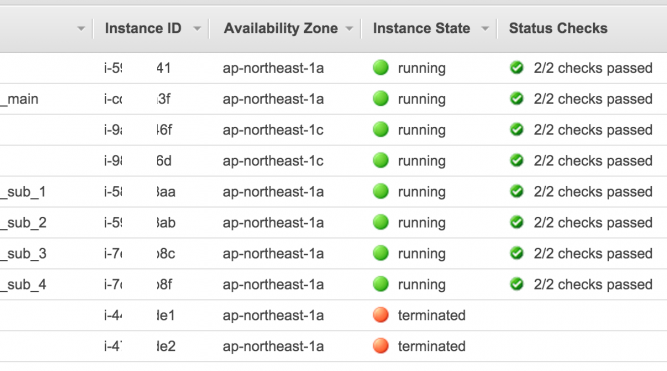Click the green running icon for instance ending 6d
This screenshot has height=371, width=667.
tap(381, 160)
